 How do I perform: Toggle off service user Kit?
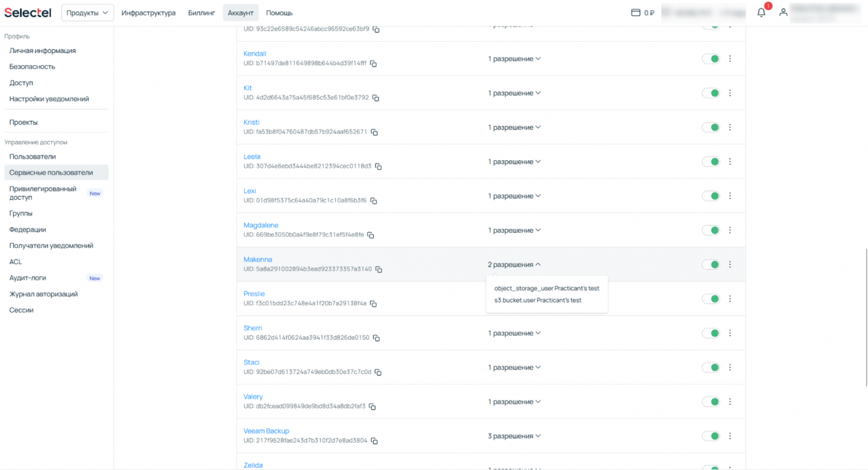tap(711, 93)
